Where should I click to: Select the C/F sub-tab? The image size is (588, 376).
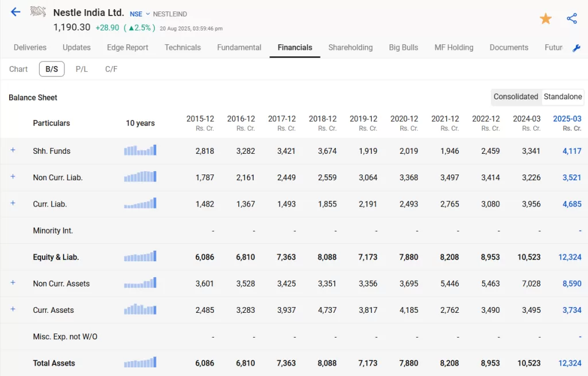[111, 69]
